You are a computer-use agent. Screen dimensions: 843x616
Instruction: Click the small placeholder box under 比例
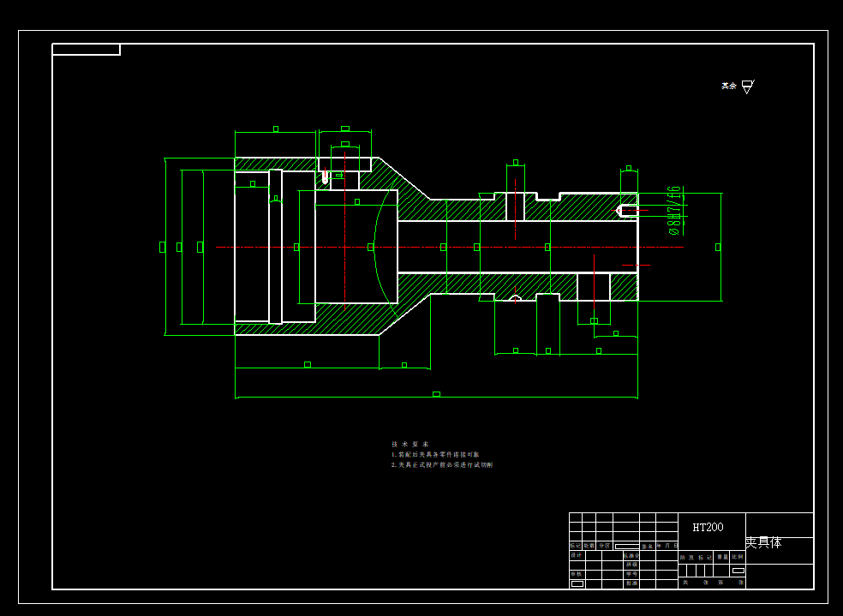click(x=738, y=571)
